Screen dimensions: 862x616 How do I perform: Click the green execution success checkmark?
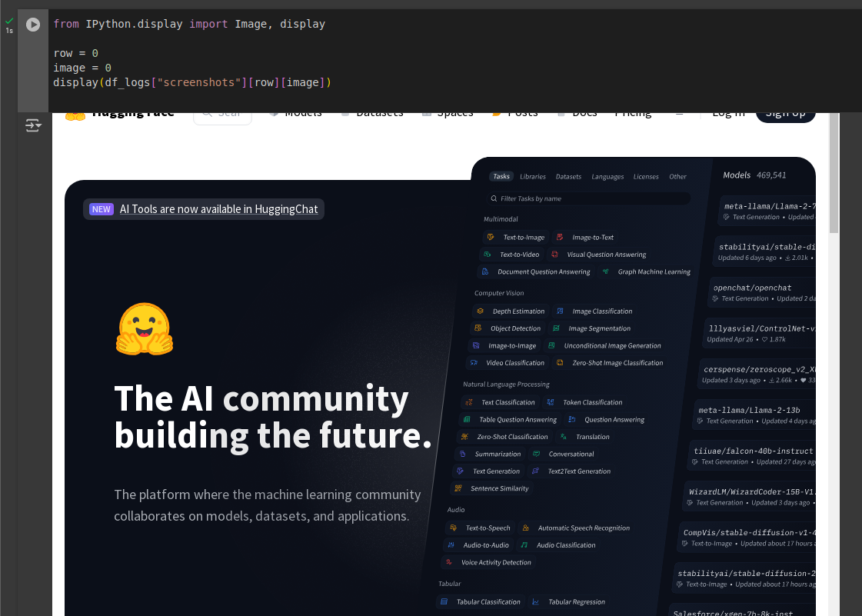tap(9, 21)
